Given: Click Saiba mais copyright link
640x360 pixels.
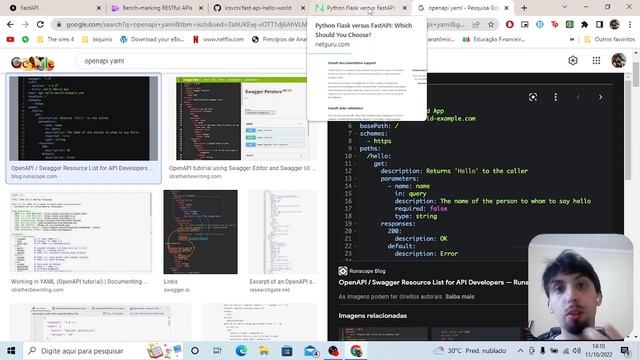Looking at the screenshot, I should pos(460,297).
